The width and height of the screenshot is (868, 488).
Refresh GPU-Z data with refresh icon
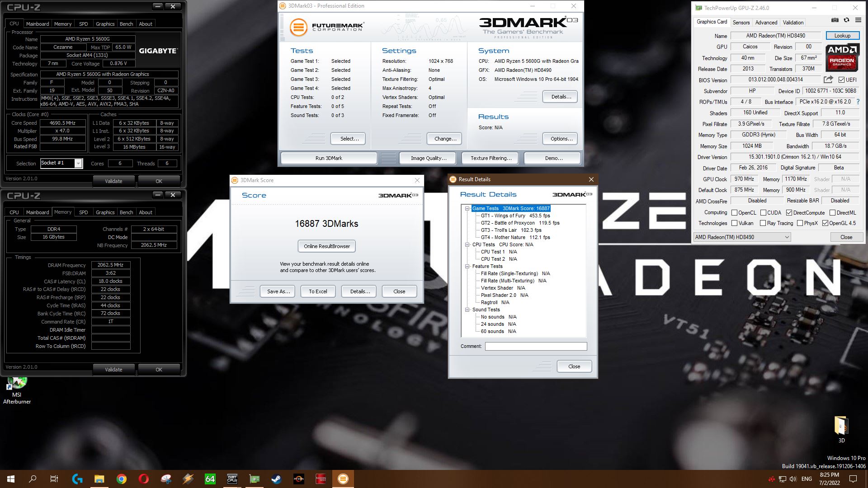click(x=846, y=20)
